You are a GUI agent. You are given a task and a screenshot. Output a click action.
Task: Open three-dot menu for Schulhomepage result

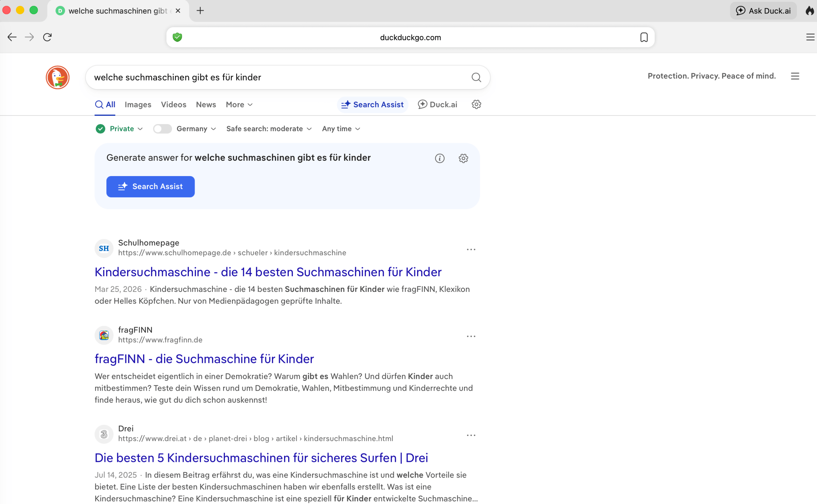(x=471, y=249)
